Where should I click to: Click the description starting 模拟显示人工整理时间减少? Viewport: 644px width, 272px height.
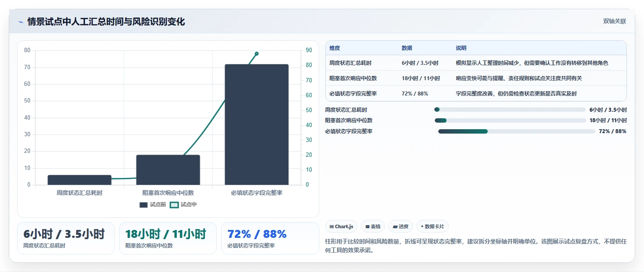coord(532,63)
